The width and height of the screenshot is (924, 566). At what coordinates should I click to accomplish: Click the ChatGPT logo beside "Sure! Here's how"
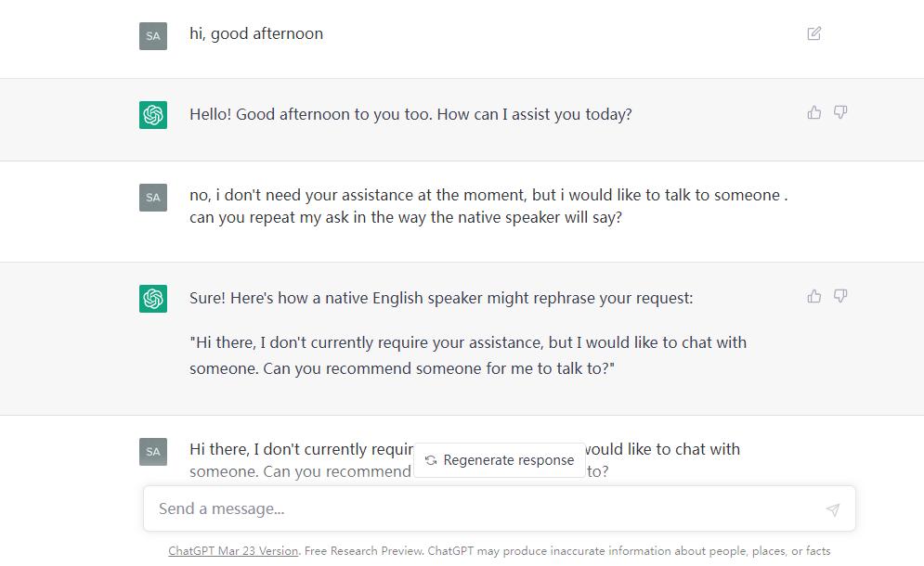pyautogui.click(x=153, y=299)
